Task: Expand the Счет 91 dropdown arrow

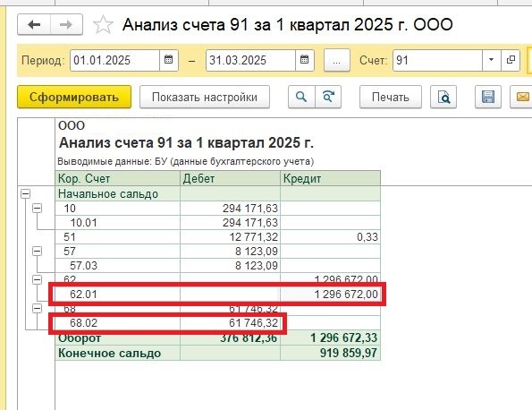Action: tap(491, 60)
